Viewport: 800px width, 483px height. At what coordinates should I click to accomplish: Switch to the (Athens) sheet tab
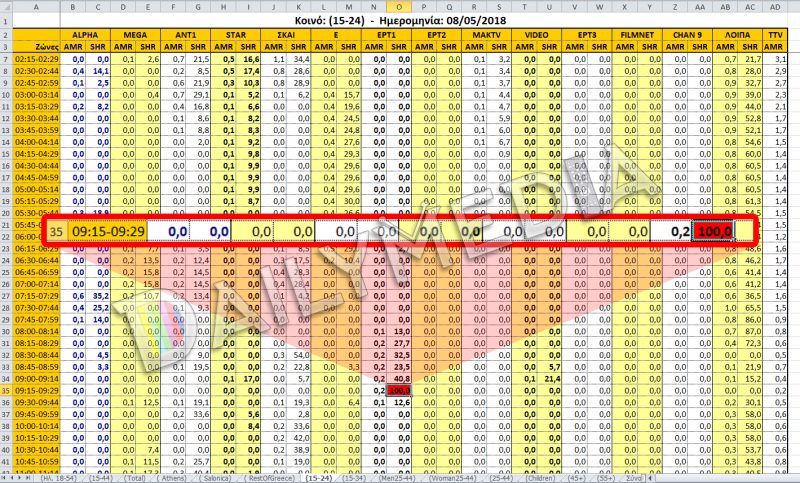pyautogui.click(x=171, y=478)
